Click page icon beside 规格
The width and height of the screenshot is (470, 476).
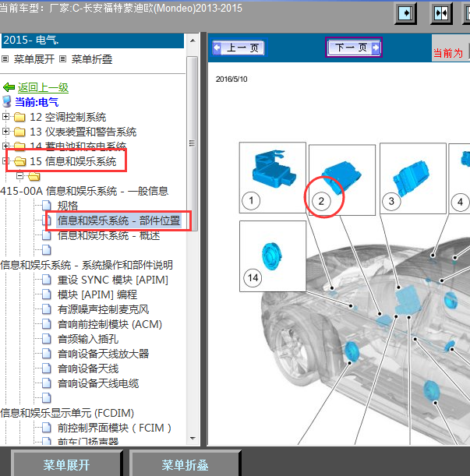47,206
